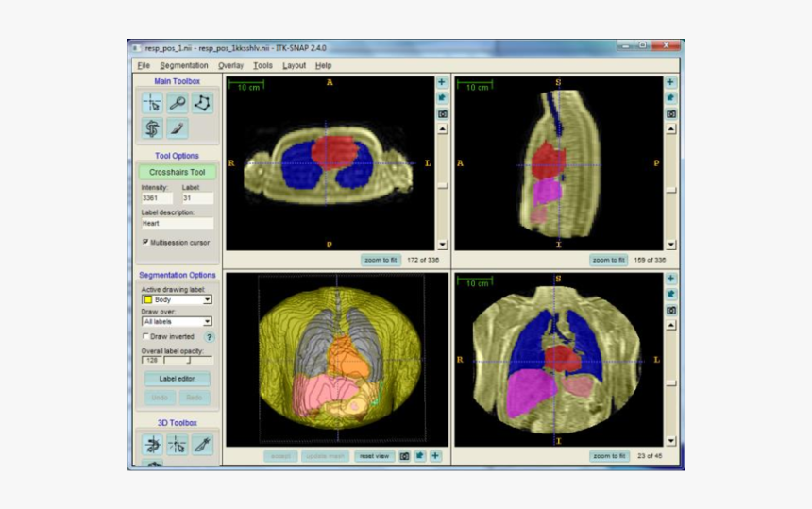Viewport: 812px width, 509px height.
Task: Click the axial view arrow icon below plus
Action: click(x=442, y=98)
